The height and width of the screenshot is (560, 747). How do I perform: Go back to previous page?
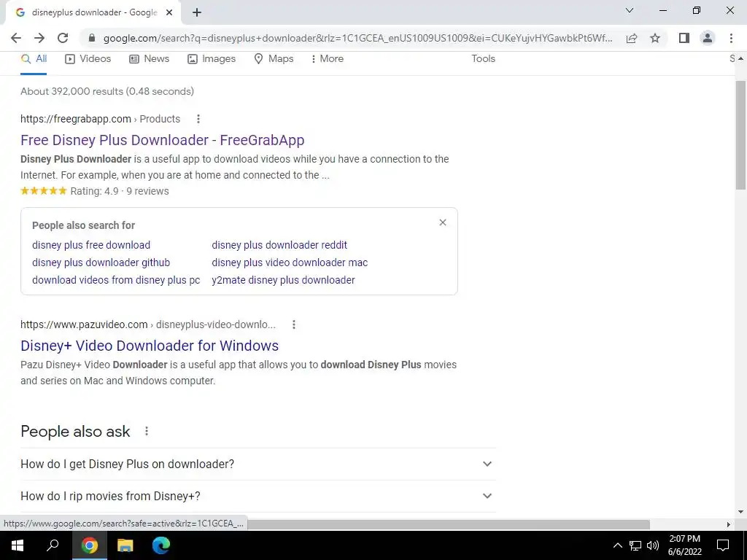click(16, 38)
